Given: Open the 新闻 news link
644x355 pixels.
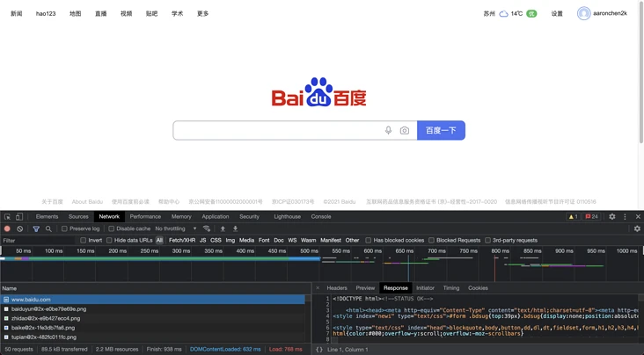Looking at the screenshot, I should [x=17, y=13].
